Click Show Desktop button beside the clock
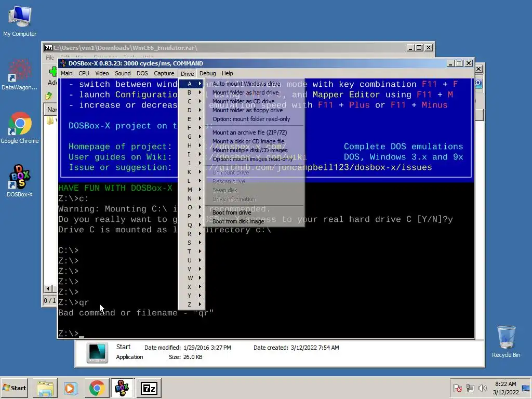The height and width of the screenshot is (399, 532). click(x=526, y=388)
